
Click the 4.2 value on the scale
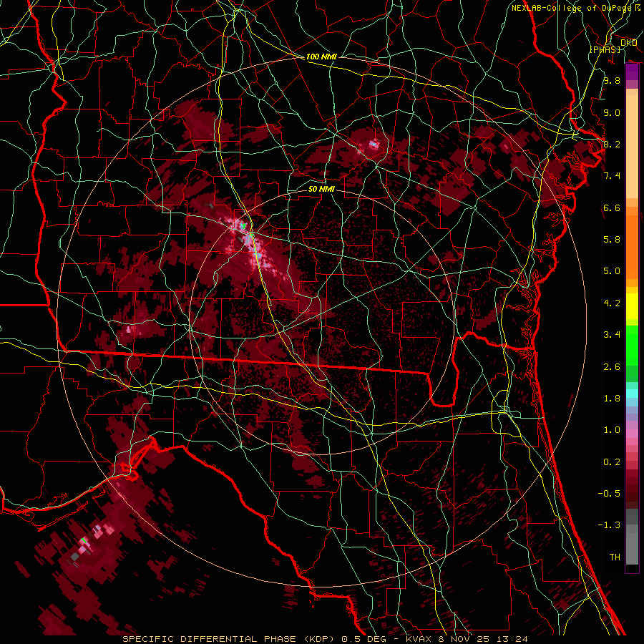pyautogui.click(x=612, y=303)
